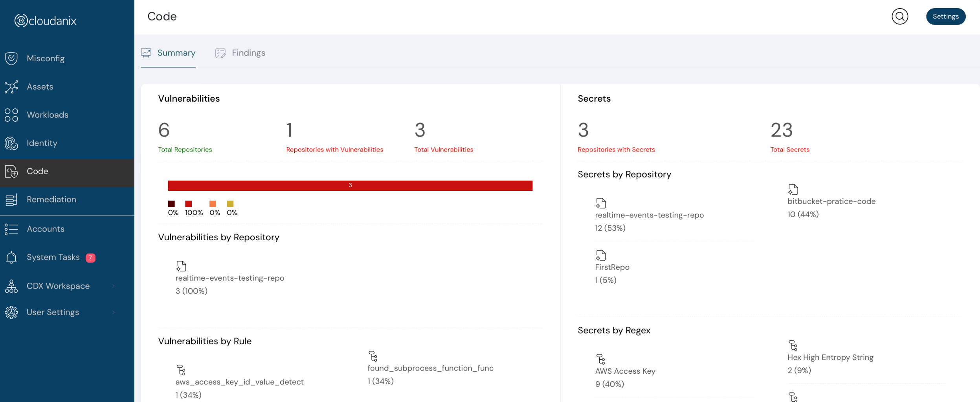The width and height of the screenshot is (980, 402).
Task: Select the AWS Access Key regex entry
Action: point(625,371)
